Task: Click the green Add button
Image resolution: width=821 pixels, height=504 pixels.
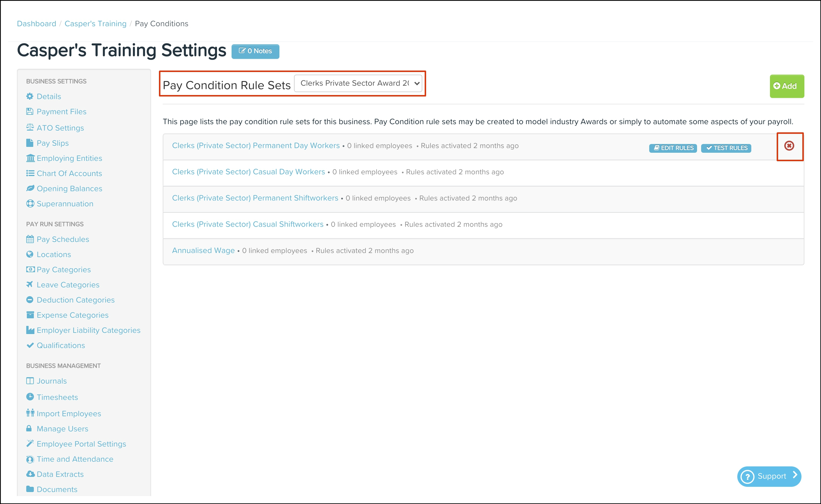Action: 786,86
